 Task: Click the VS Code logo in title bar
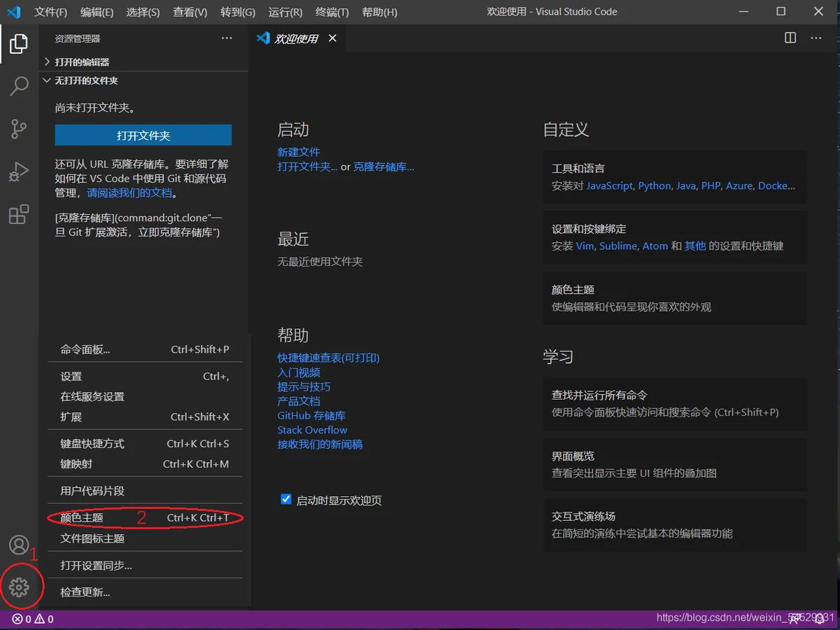[13, 12]
